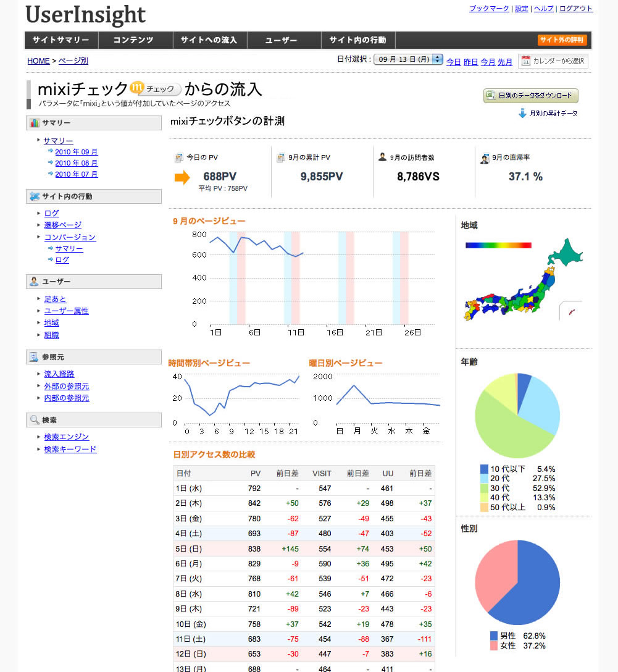Viewport: 618px width, 672px height.
Task: Open the 2010年09月 summary link
Action: pyautogui.click(x=76, y=152)
